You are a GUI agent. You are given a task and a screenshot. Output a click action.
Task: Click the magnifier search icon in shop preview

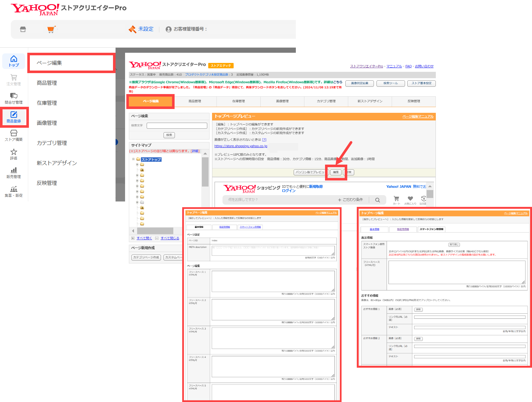coord(377,200)
